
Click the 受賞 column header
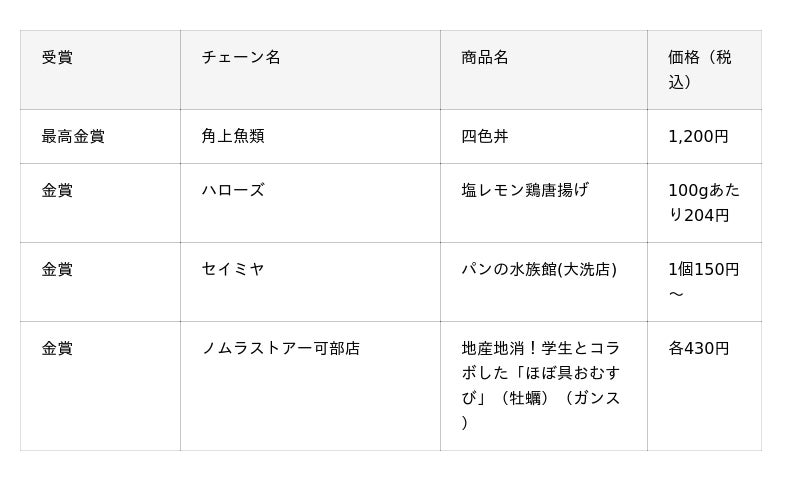(x=57, y=58)
